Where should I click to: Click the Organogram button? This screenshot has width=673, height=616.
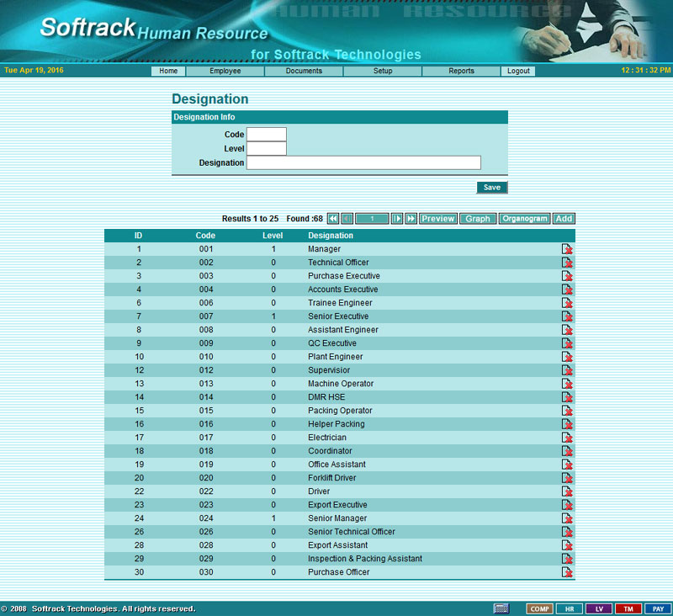[525, 219]
